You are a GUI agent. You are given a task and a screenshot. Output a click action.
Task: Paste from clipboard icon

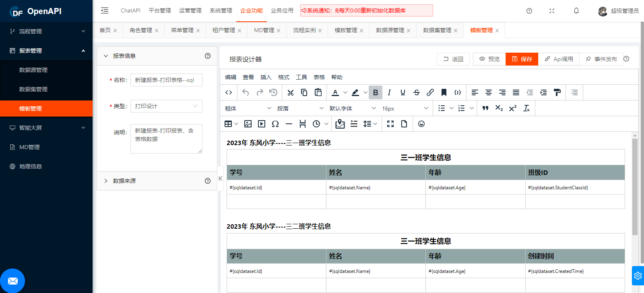point(318,92)
